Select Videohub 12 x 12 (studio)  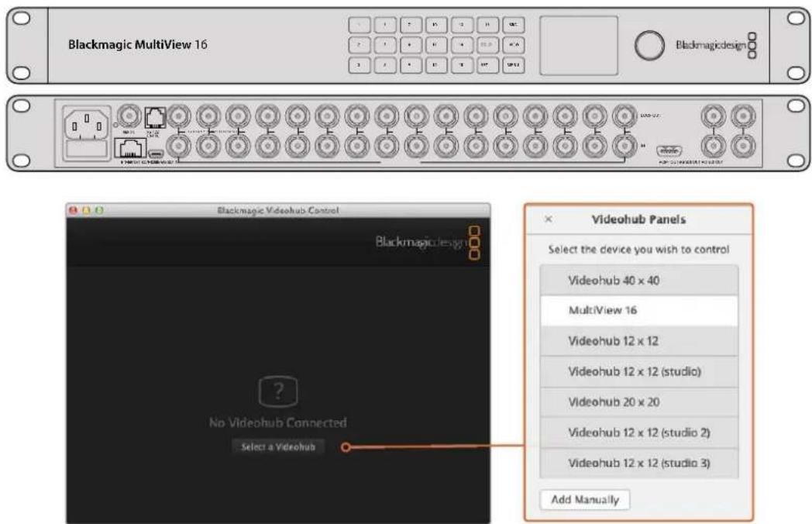coord(639,371)
